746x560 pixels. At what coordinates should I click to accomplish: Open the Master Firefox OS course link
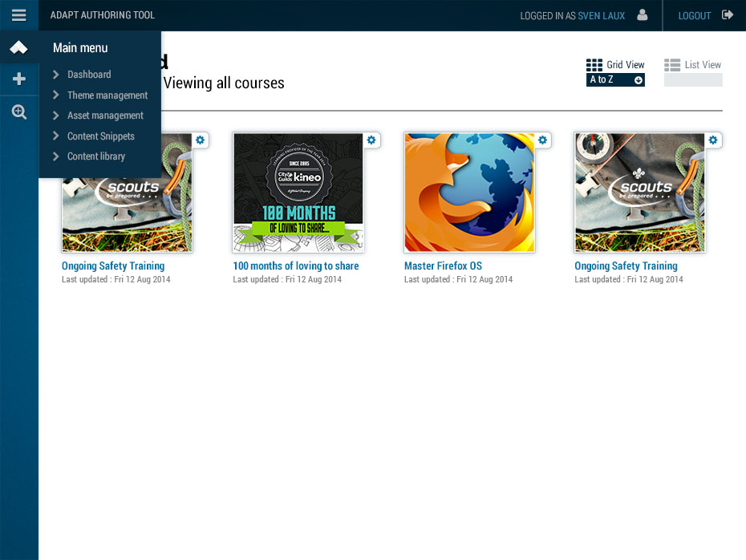443,266
